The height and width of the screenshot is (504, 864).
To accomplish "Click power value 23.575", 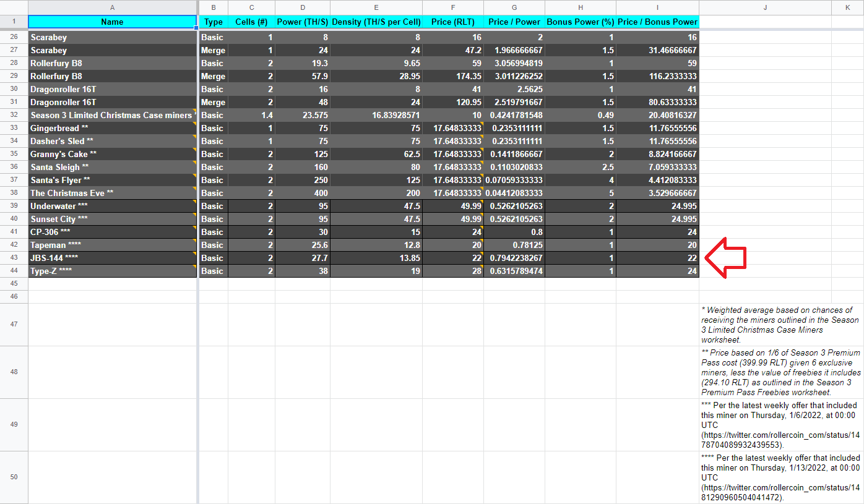I will 302,115.
